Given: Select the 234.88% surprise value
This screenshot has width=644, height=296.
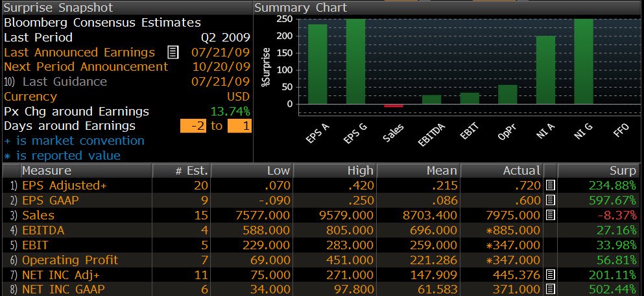Looking at the screenshot, I should coord(612,186).
